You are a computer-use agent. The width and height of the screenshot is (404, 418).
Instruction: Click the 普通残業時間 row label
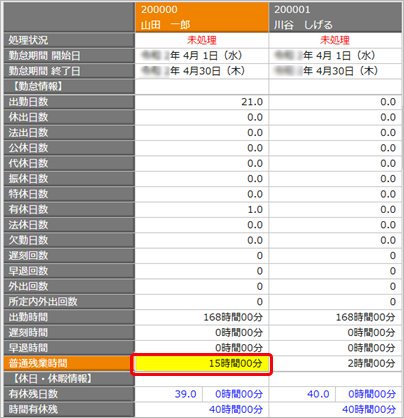coord(69,363)
